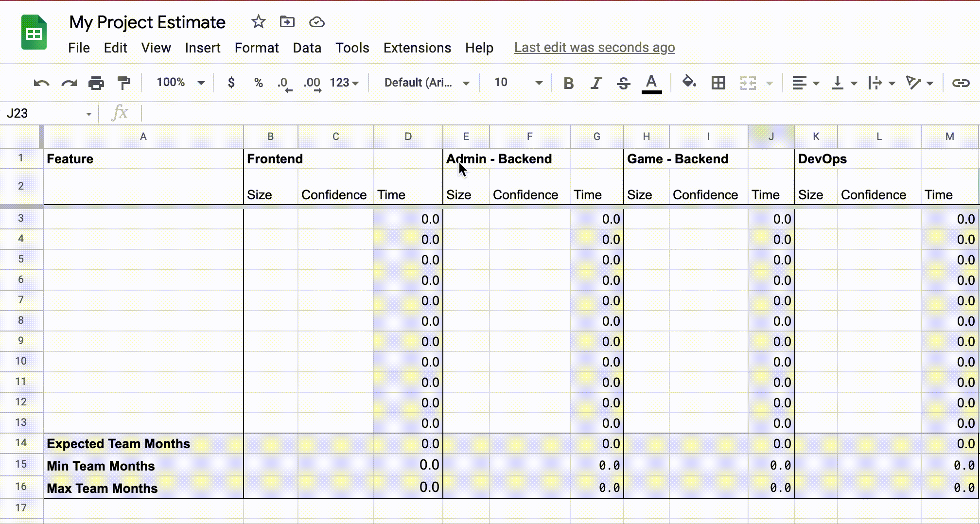Image resolution: width=980 pixels, height=524 pixels.
Task: Select Confidence cell under Frontend
Action: point(335,187)
